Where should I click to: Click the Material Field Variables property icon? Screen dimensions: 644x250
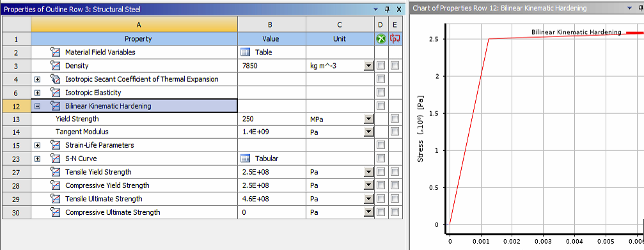55,52
